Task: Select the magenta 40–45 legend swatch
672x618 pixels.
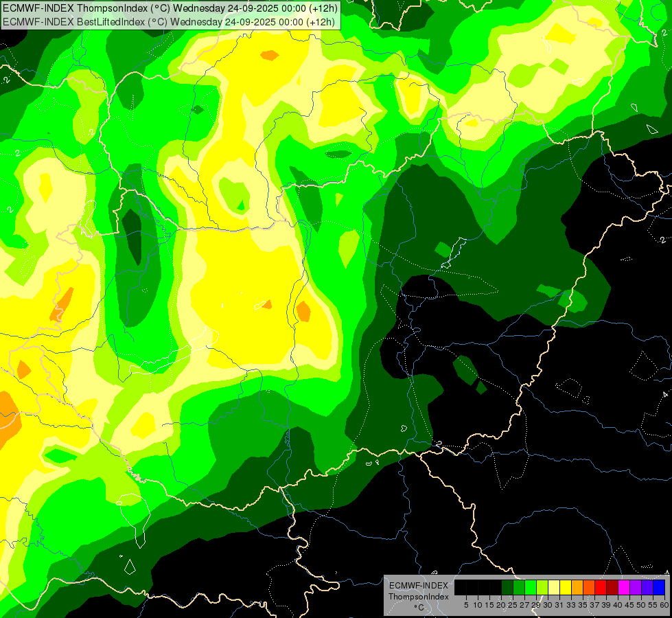Action: (x=624, y=587)
